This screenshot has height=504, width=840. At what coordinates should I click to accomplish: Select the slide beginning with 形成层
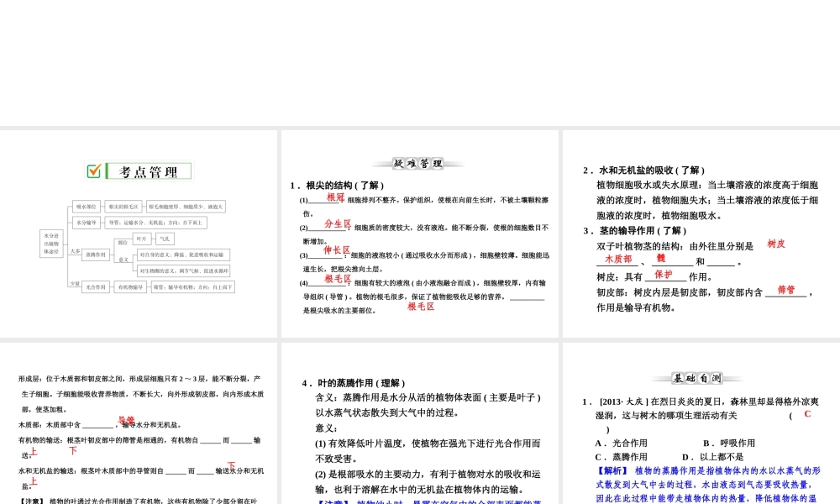pyautogui.click(x=139, y=423)
